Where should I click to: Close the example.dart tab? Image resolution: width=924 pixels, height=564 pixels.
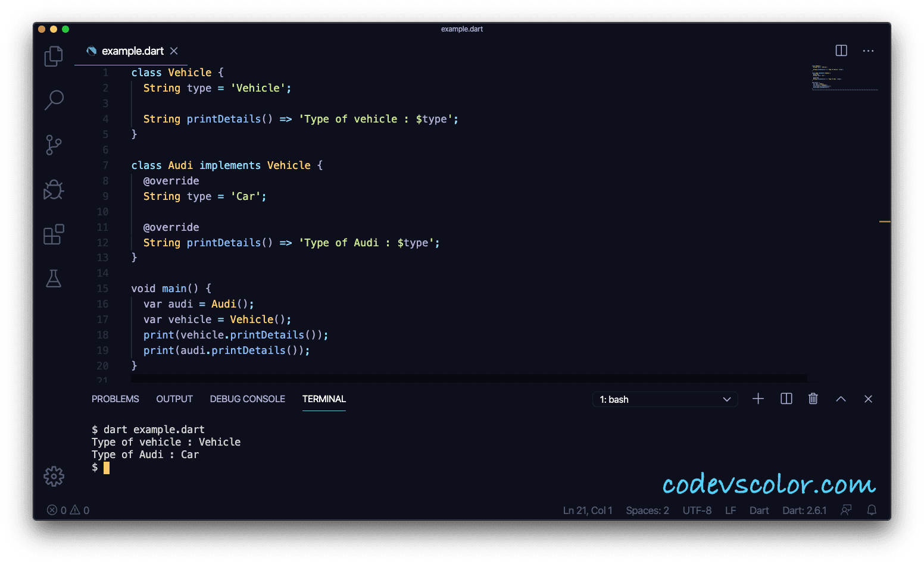click(174, 51)
